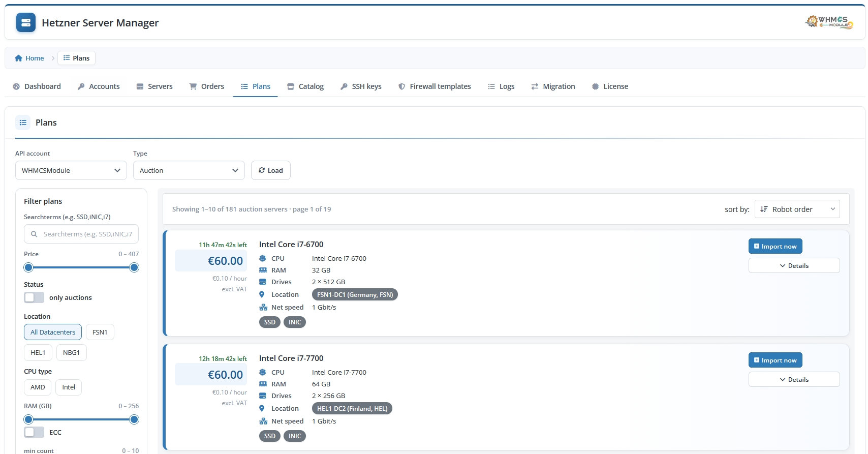
Task: Click the Home house icon in breadcrumb
Action: (x=19, y=58)
